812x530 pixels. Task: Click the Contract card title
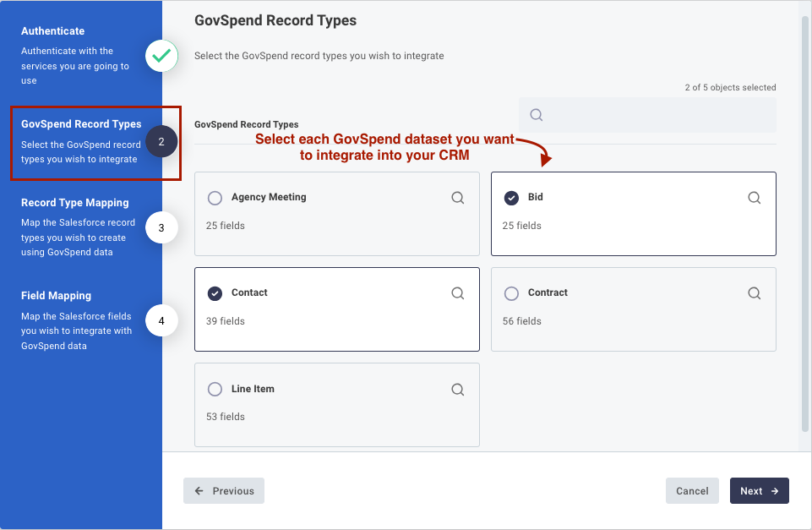click(x=548, y=292)
